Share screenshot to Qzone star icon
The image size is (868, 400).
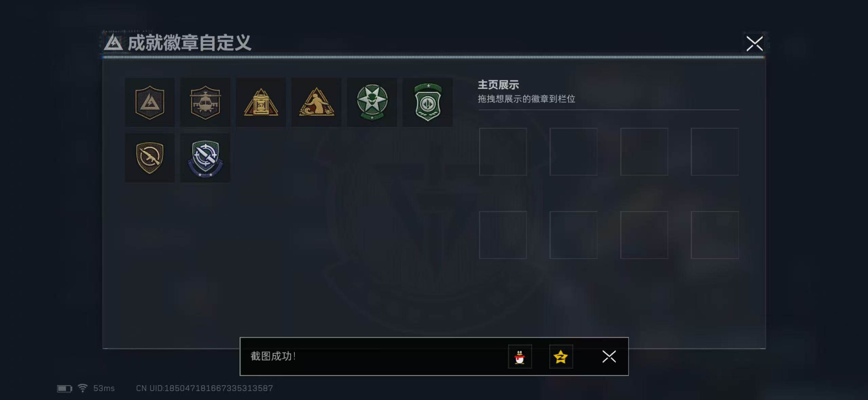[x=561, y=357]
